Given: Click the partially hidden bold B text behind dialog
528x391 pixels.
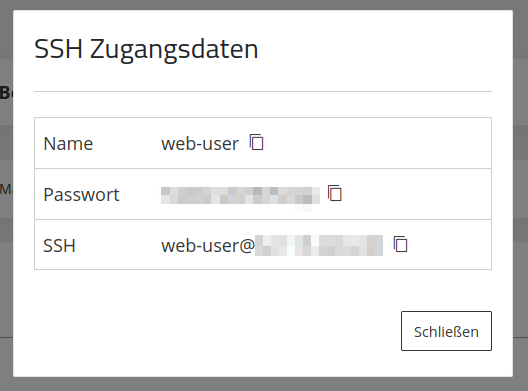Looking at the screenshot, I should [6, 92].
